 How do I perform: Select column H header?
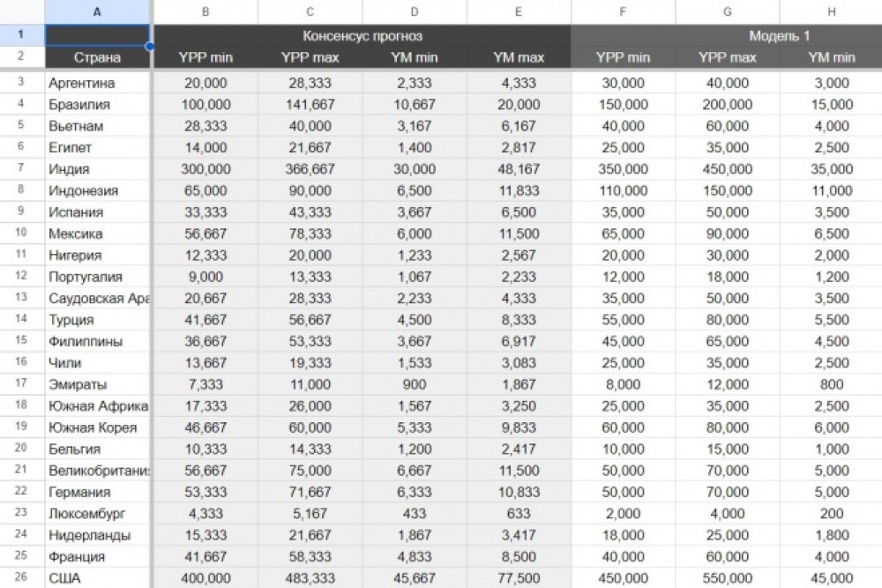pos(832,11)
